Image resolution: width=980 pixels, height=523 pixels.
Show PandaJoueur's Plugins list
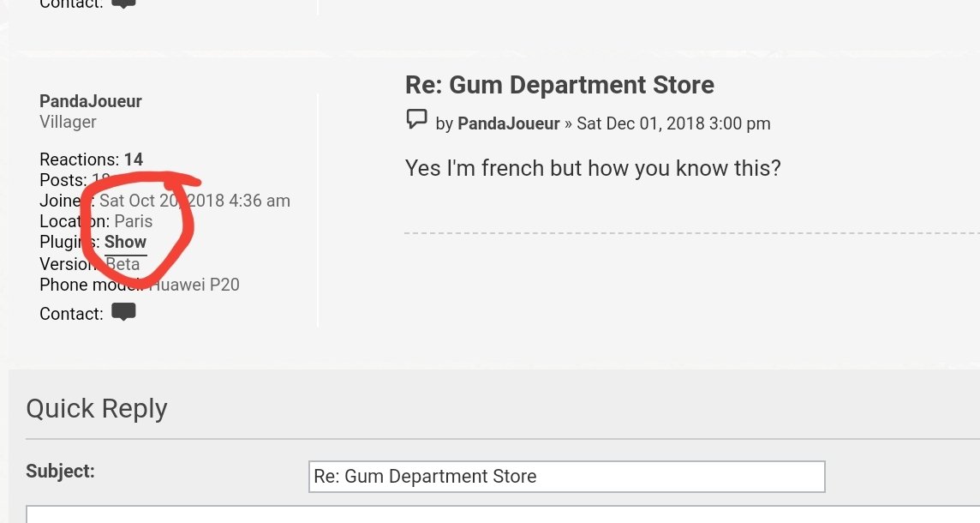(x=125, y=242)
